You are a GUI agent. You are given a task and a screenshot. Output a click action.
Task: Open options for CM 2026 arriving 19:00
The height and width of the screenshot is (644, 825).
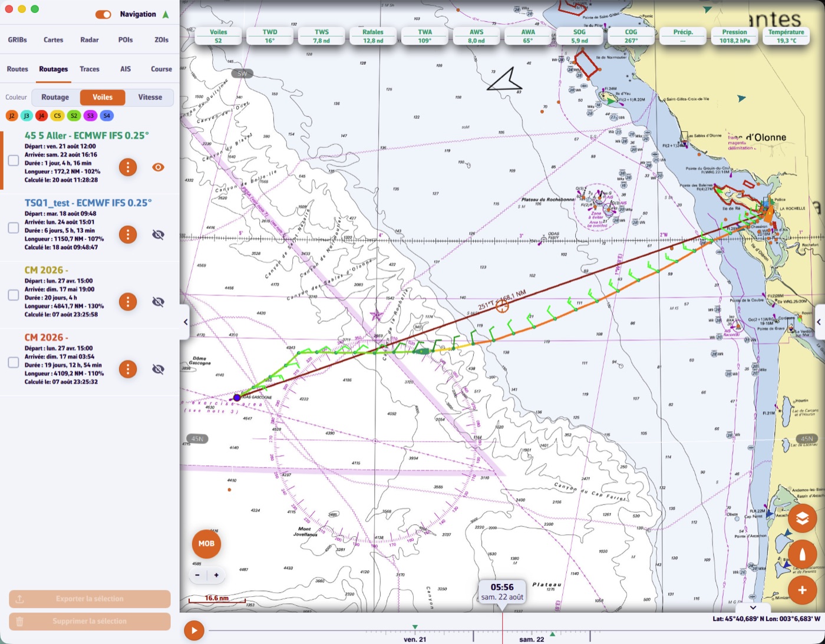(128, 302)
